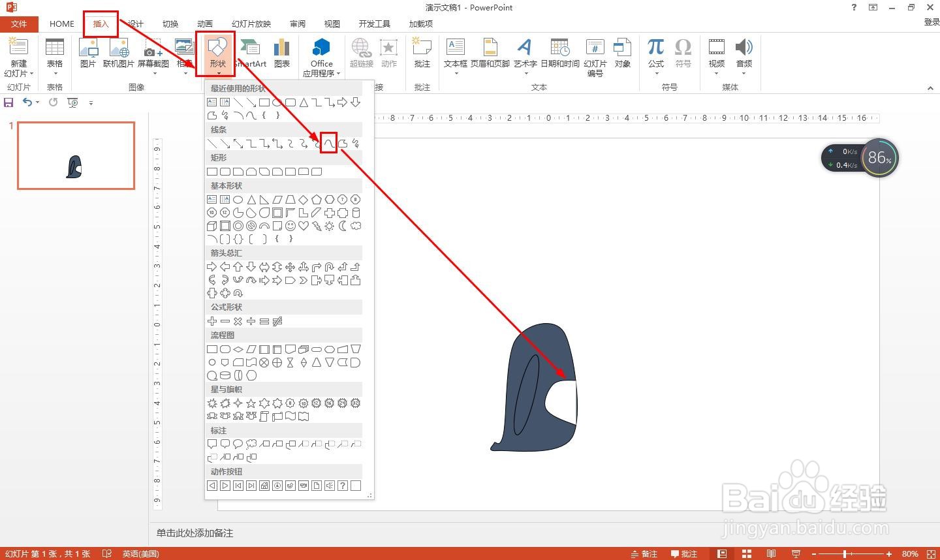The image size is (940, 560).
Task: Toggle 备注 notes pane in status bar
Action: [644, 553]
